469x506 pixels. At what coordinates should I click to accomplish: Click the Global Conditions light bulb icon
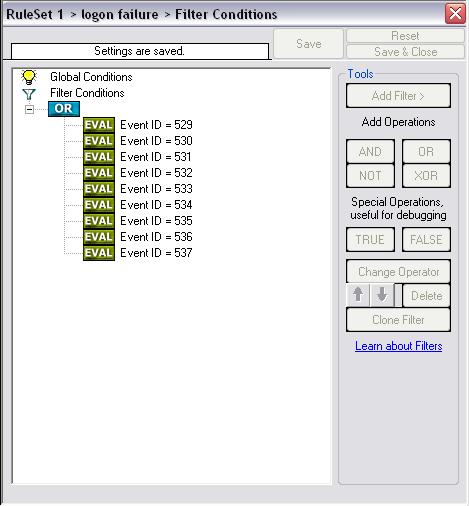click(29, 77)
